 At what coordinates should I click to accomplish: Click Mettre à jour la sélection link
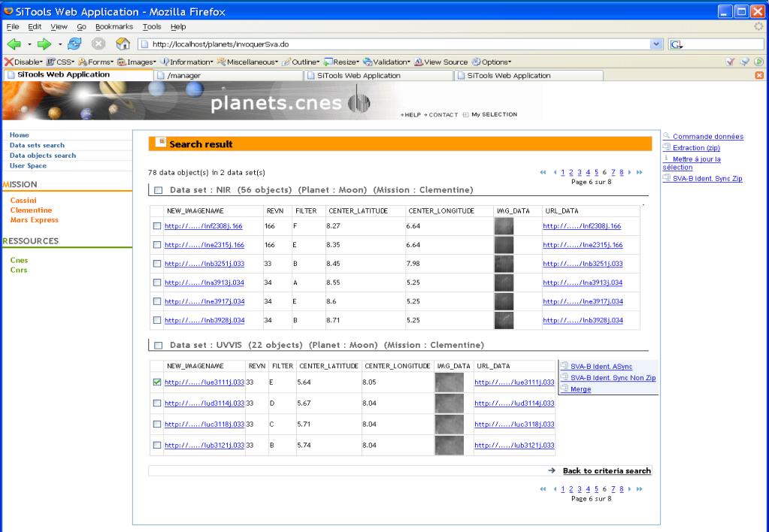692,163
